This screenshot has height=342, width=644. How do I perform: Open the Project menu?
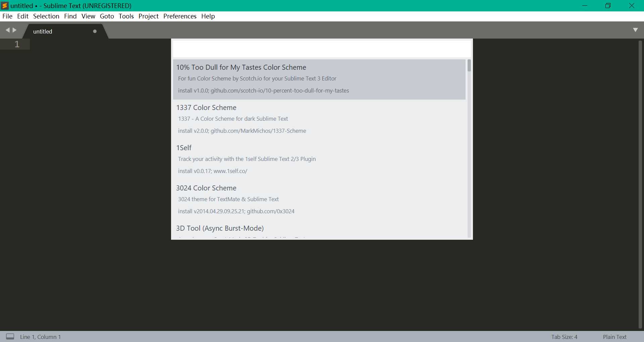(148, 16)
